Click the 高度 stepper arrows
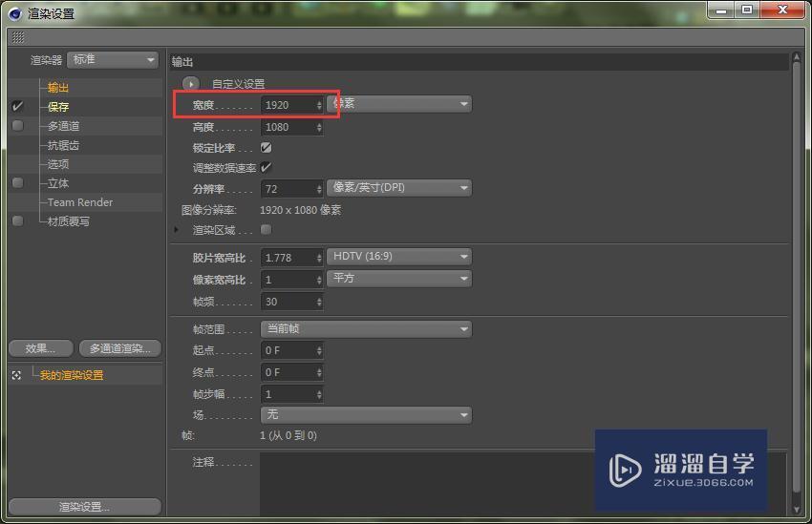Screen dimensions: 812x524 click(x=319, y=127)
